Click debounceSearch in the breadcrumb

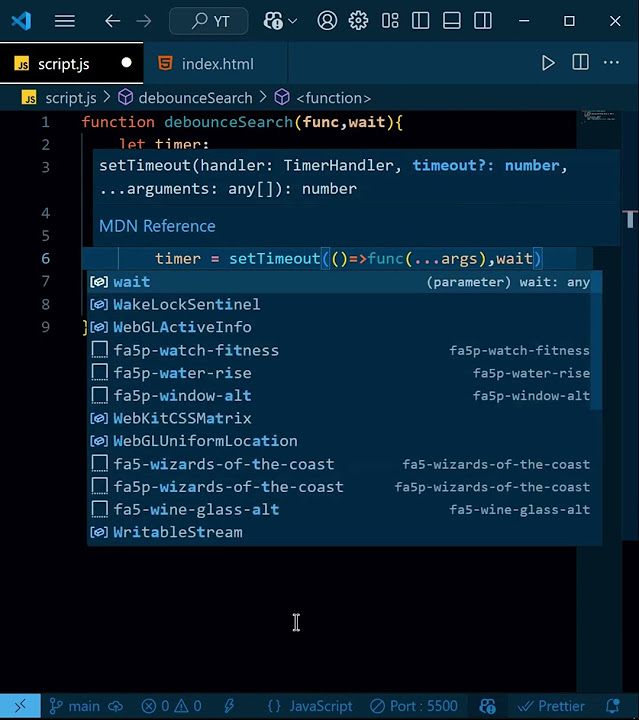tap(195, 98)
